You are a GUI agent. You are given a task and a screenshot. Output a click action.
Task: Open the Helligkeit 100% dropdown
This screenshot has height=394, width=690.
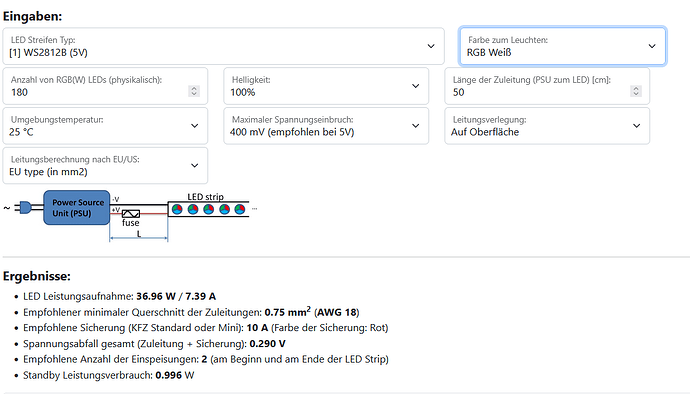click(326, 86)
